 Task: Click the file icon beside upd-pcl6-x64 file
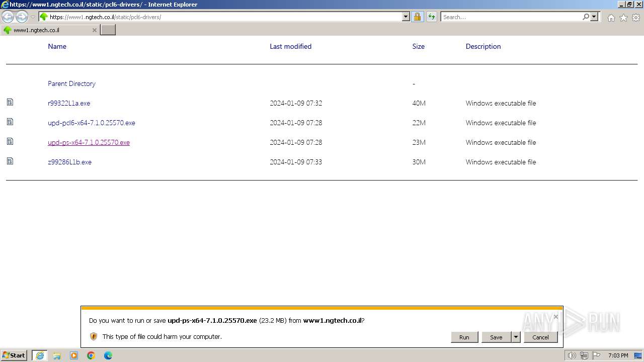point(10,122)
